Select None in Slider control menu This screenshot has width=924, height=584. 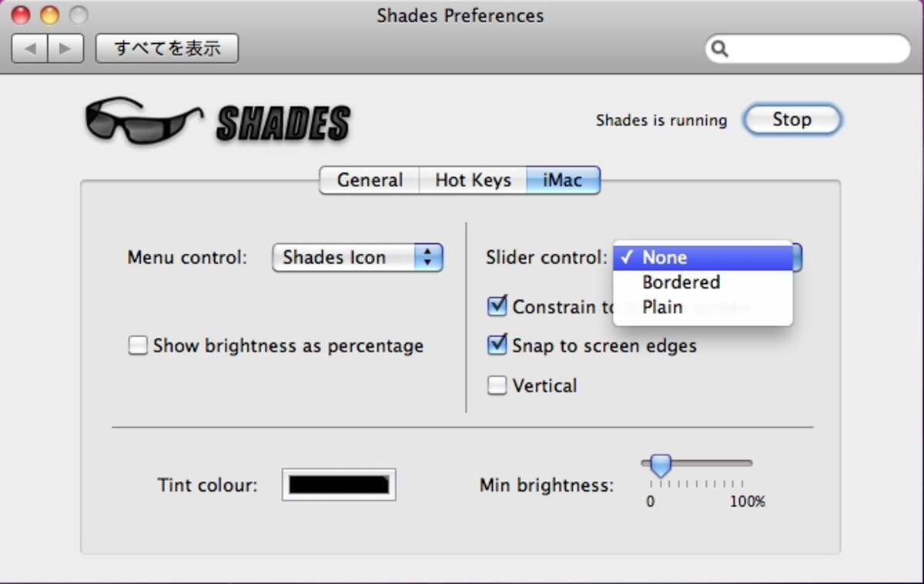(703, 258)
